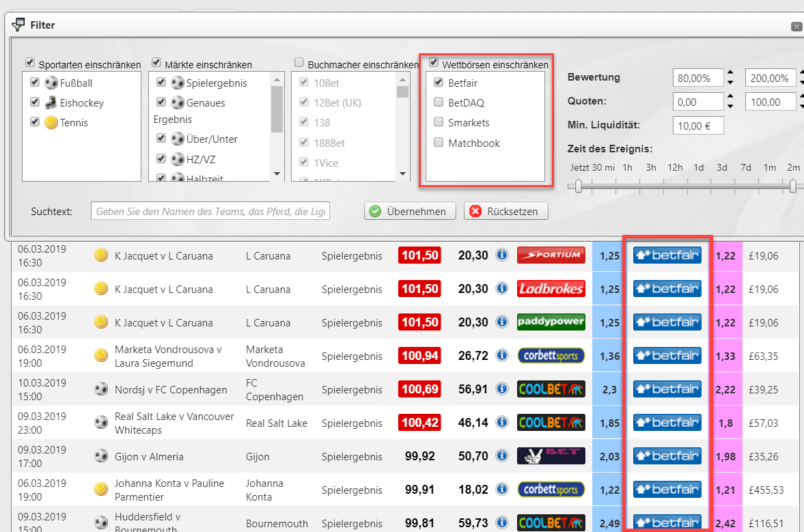Click betfair logo in the Nordsj v FC Copenhagen row
Image resolution: width=804 pixels, height=532 pixels.
pyautogui.click(x=667, y=389)
